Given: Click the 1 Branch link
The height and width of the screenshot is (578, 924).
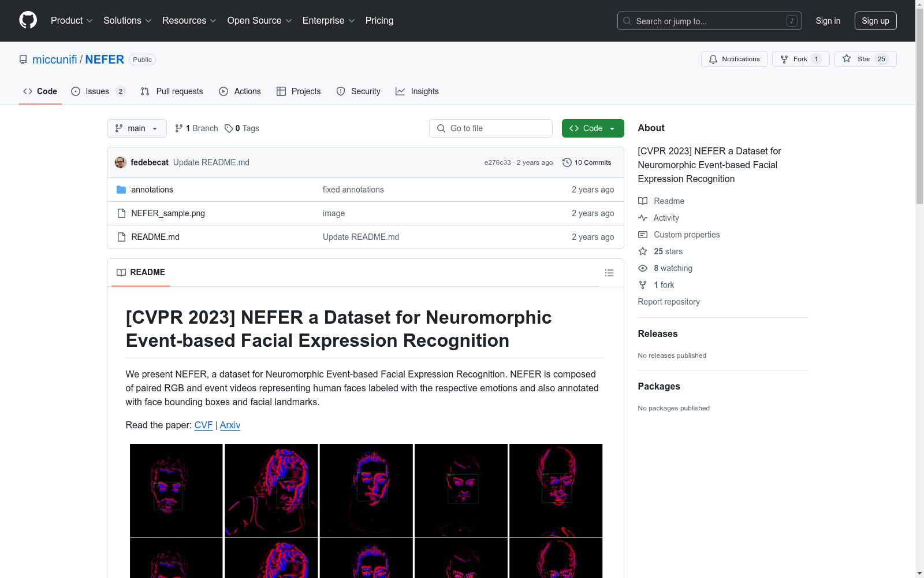Looking at the screenshot, I should click(x=196, y=128).
